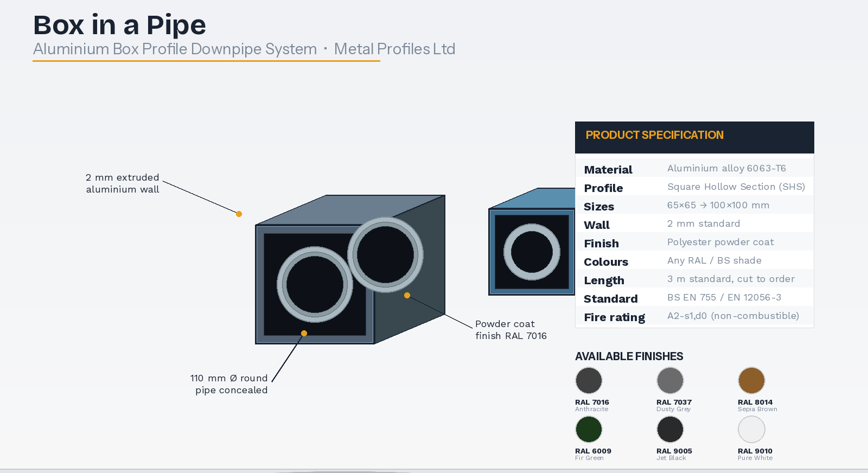
Task: Click the 'Sizes' row label
Action: [x=599, y=207]
